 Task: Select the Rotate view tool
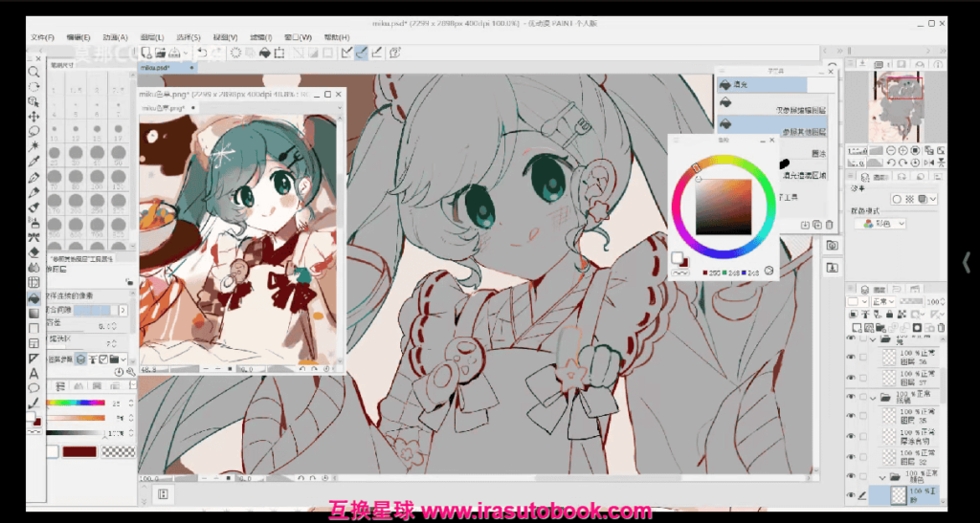(x=34, y=87)
